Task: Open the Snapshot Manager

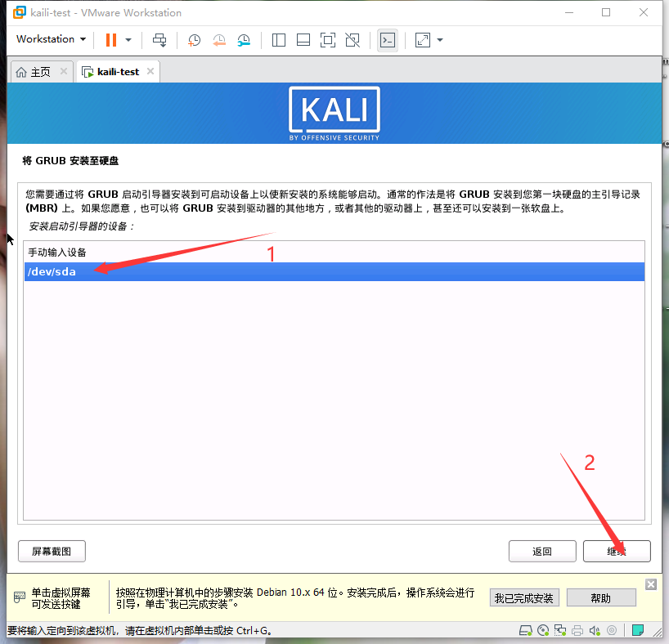Action: (244, 39)
